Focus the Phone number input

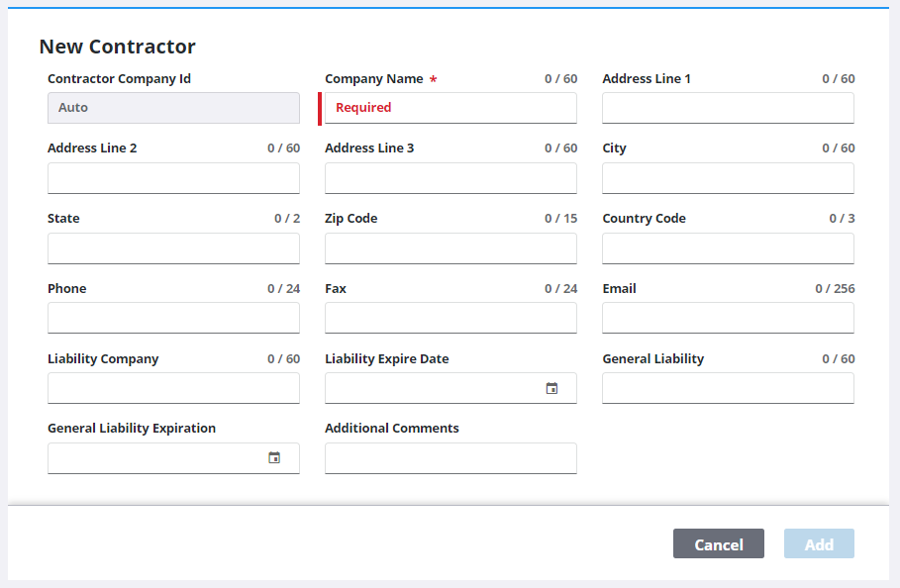point(173,318)
